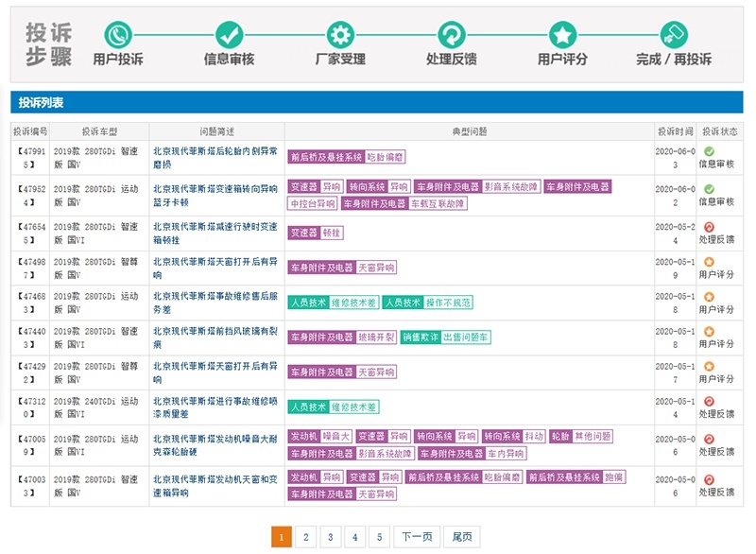The image size is (756, 554).
Task: Click orange star icon for complaint 474987
Action: (x=710, y=262)
